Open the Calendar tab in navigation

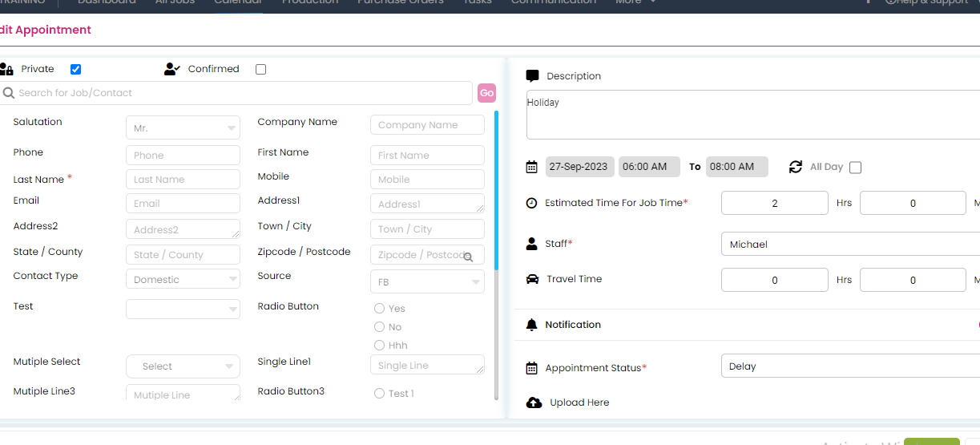238,2
